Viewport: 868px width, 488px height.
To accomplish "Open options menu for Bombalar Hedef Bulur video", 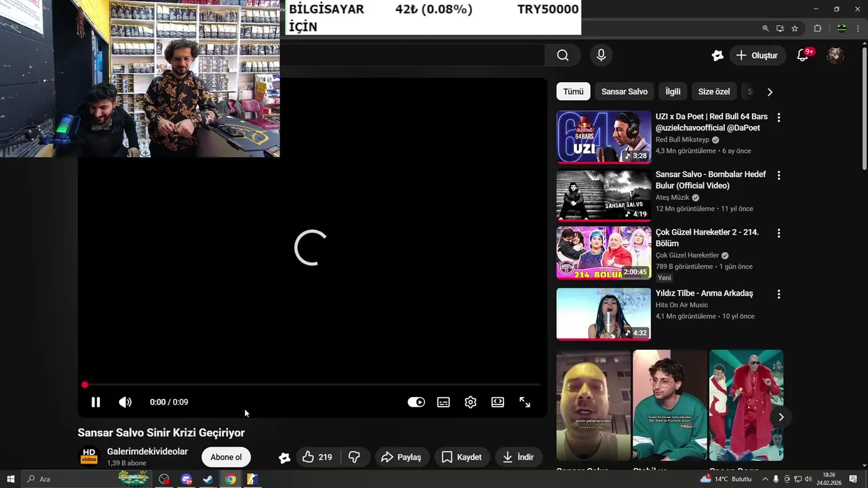I will pos(778,175).
